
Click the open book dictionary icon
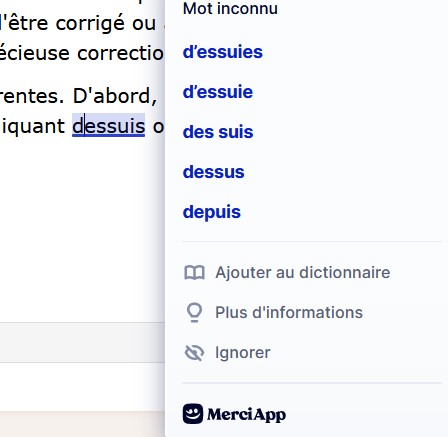point(194,273)
